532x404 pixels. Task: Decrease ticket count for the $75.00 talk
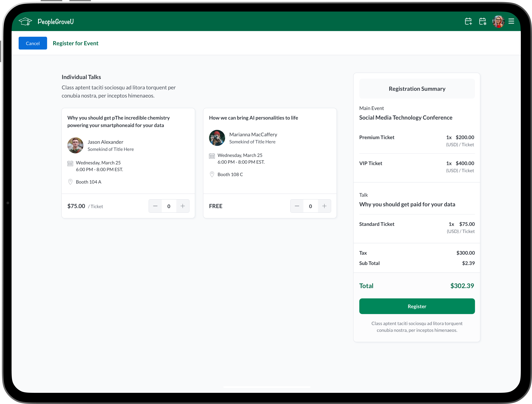pyautogui.click(x=155, y=206)
